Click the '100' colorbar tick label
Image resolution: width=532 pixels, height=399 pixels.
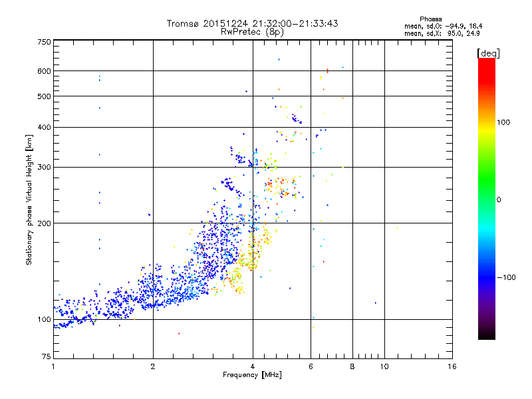(x=503, y=122)
